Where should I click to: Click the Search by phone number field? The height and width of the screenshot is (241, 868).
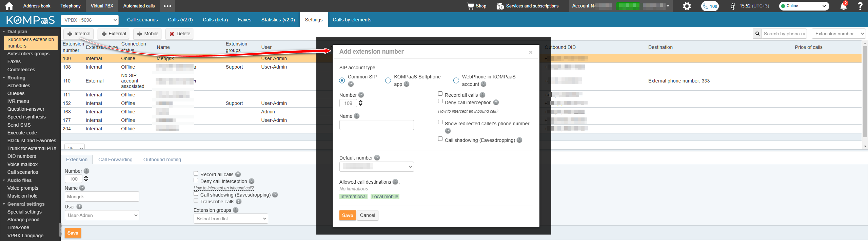pyautogui.click(x=784, y=34)
